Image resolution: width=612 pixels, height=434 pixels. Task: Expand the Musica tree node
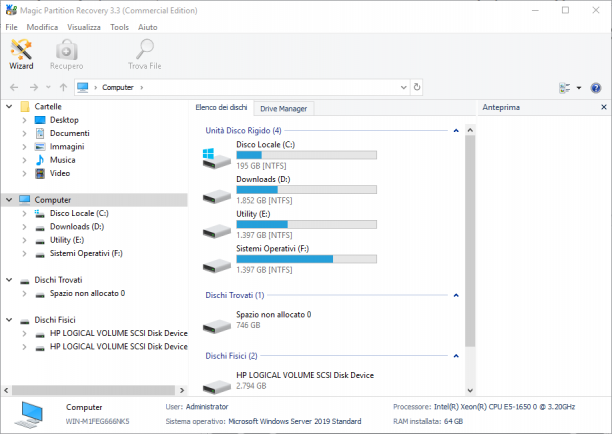point(24,160)
